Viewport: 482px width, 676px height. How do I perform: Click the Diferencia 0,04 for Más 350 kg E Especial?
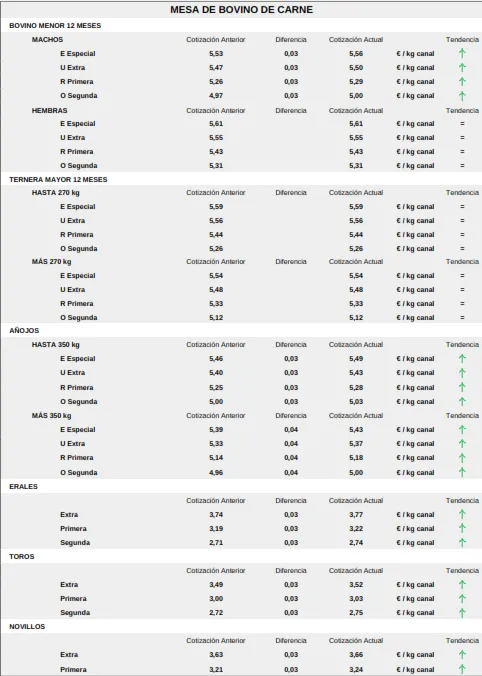tap(291, 430)
